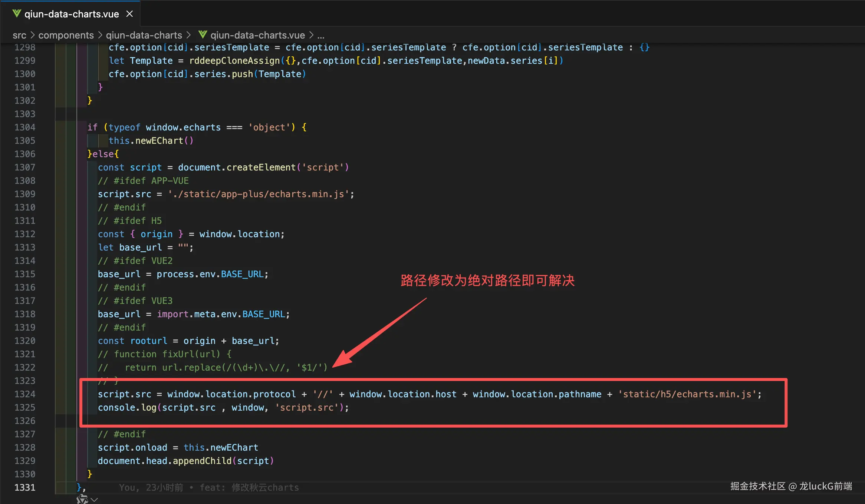Select the qiun-data-charts.vue tab title
Screen dimensions: 865x504
(x=72, y=14)
